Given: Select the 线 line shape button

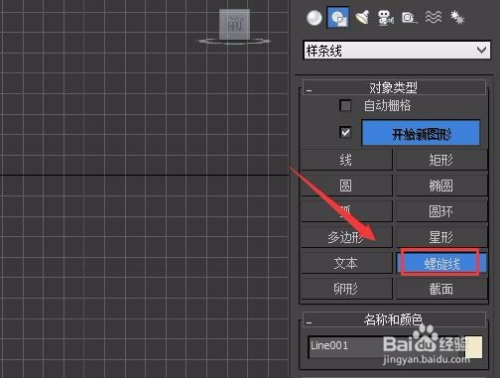Looking at the screenshot, I should (x=346, y=160).
